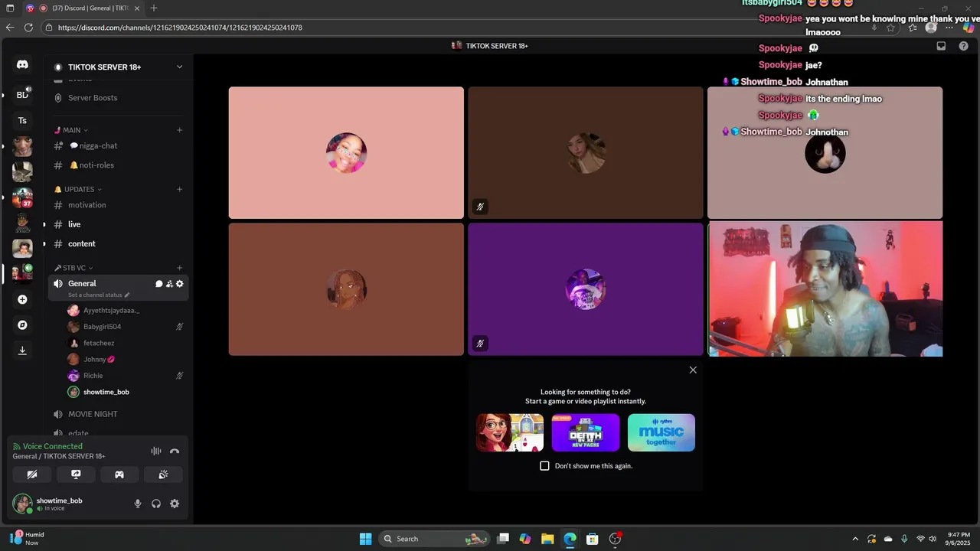
Task: Open Discord inbox icon
Action: point(941,46)
